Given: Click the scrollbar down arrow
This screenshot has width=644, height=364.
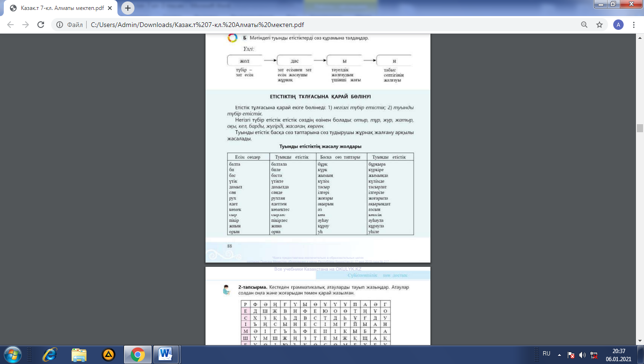Looking at the screenshot, I should (x=640, y=342).
